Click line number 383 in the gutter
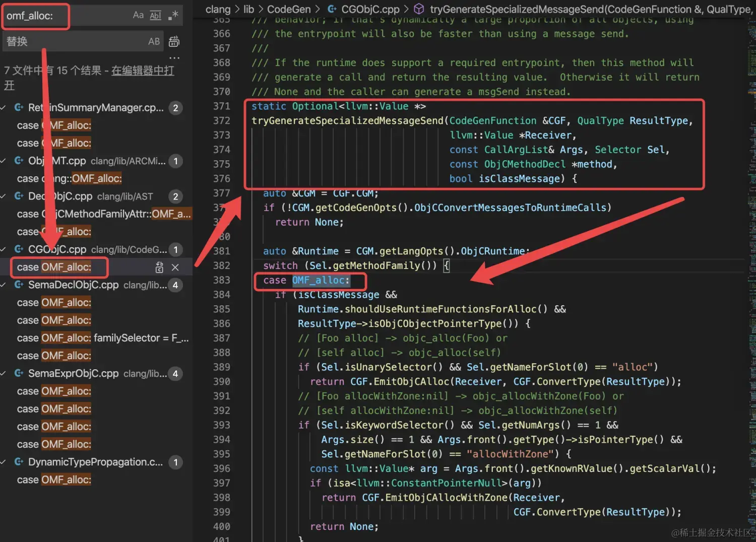This screenshot has height=542, width=756. click(x=221, y=280)
